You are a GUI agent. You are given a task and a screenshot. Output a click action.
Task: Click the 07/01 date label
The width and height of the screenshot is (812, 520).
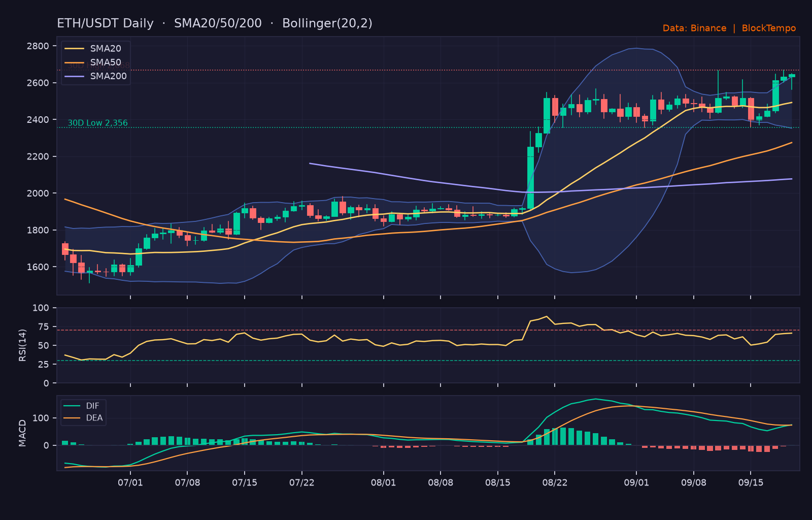pyautogui.click(x=130, y=482)
